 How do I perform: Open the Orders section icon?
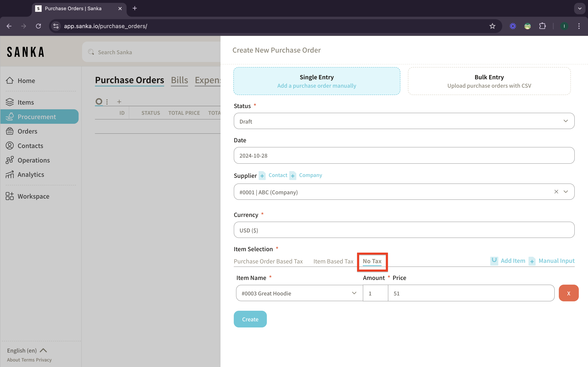point(10,131)
